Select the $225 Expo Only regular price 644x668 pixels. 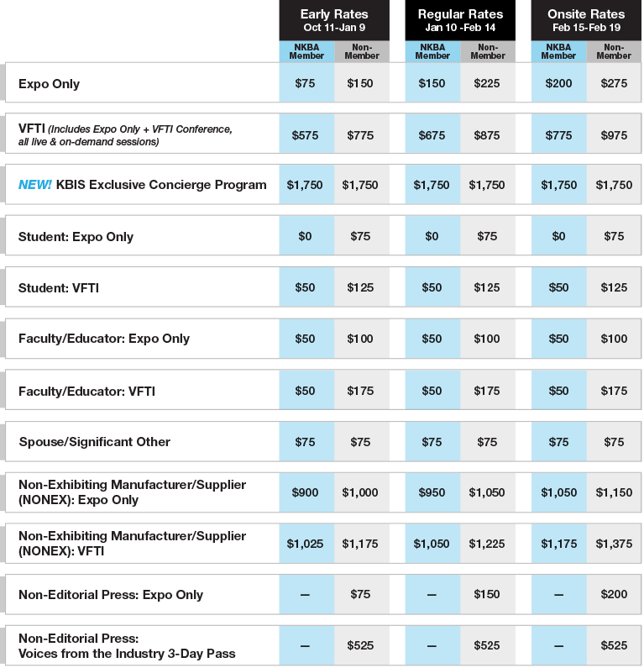(x=487, y=84)
